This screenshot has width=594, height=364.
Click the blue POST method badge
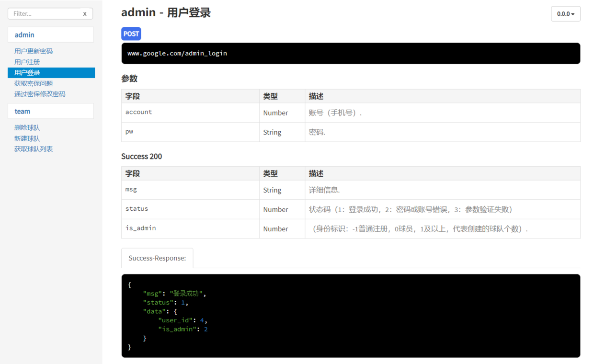pos(131,34)
